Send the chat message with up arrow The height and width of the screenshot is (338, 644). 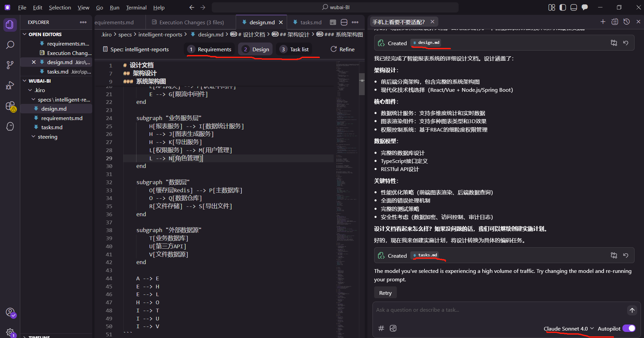click(632, 310)
